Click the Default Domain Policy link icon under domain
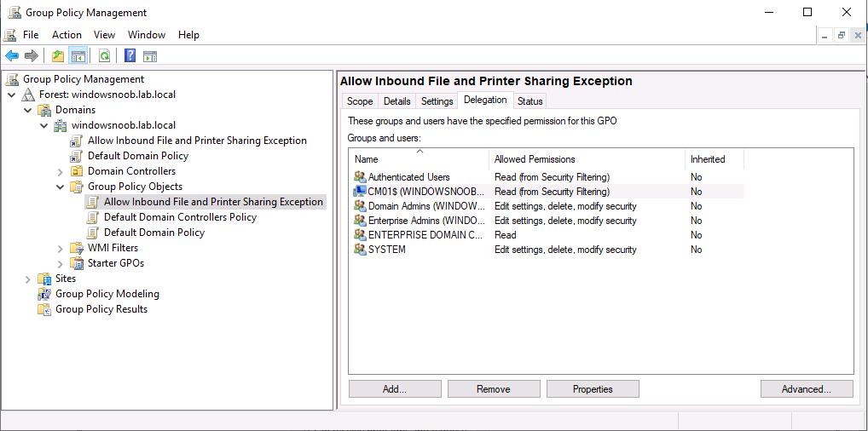868x431 pixels. 77,156
